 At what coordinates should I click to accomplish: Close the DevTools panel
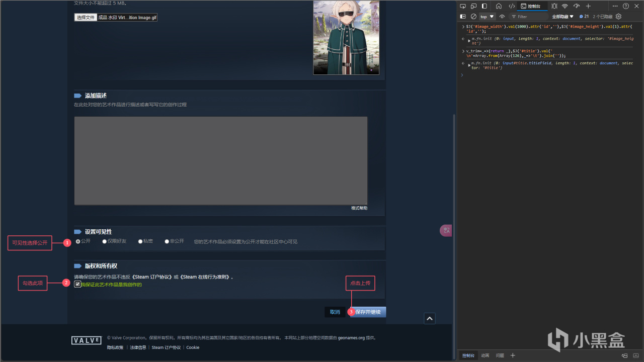coord(637,6)
